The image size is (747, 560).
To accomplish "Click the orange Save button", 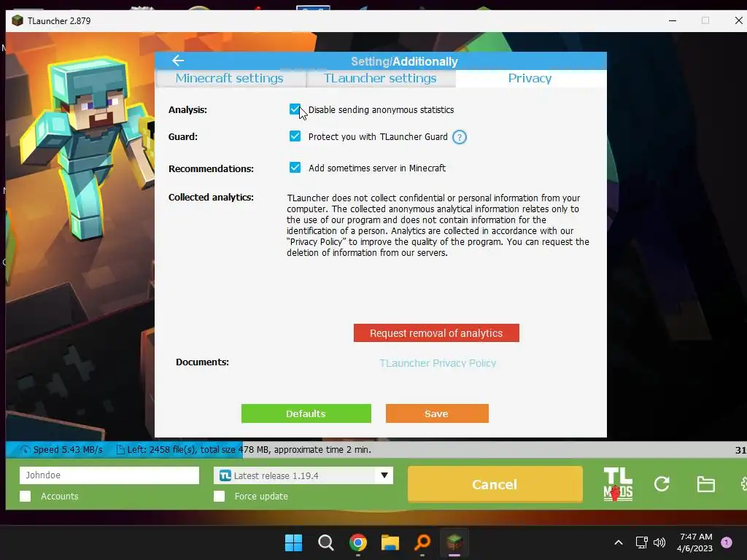I will [437, 413].
